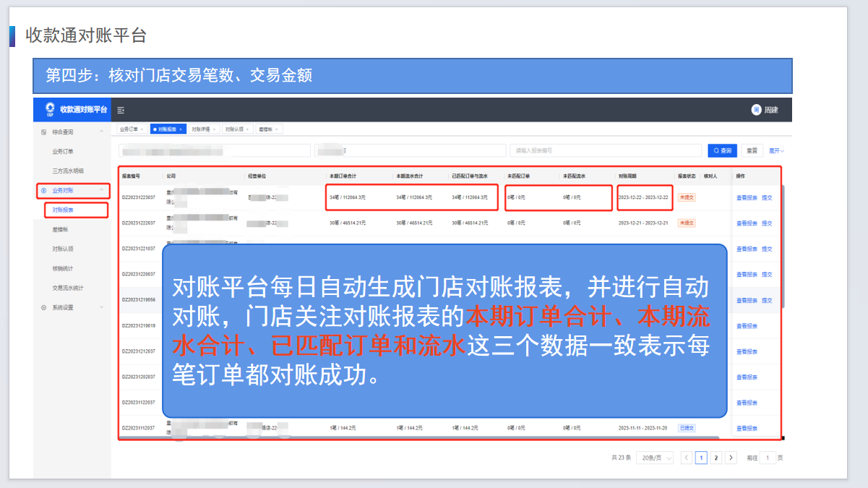Collapse the sidebar with the hamburger icon

click(x=121, y=110)
